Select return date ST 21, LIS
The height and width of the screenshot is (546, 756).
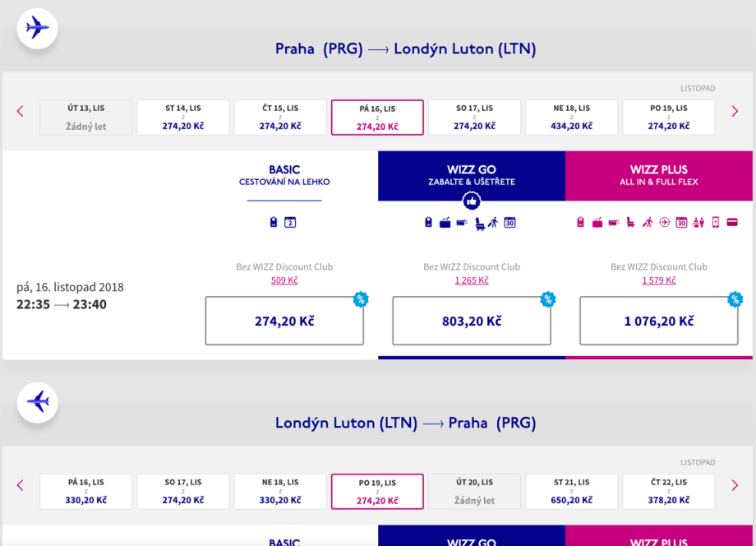(571, 492)
